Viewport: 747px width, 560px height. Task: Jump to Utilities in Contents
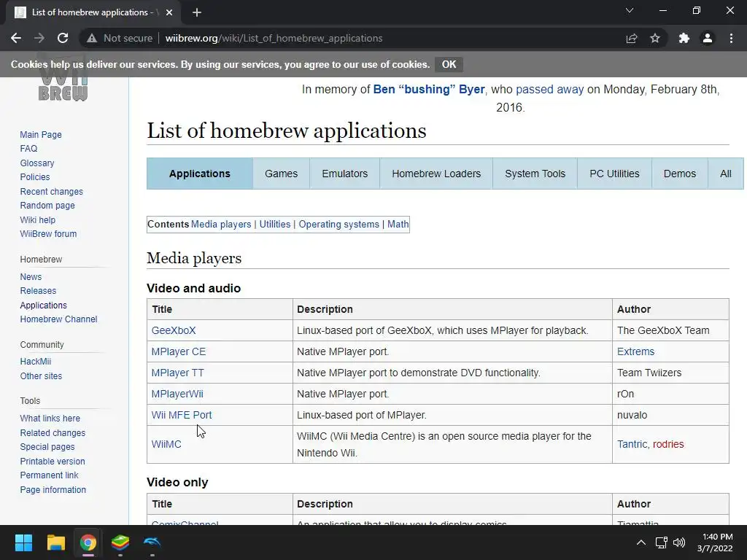[x=275, y=225]
